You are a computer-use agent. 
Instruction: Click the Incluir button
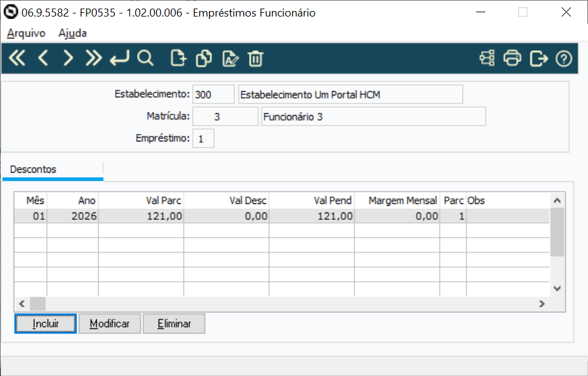45,323
